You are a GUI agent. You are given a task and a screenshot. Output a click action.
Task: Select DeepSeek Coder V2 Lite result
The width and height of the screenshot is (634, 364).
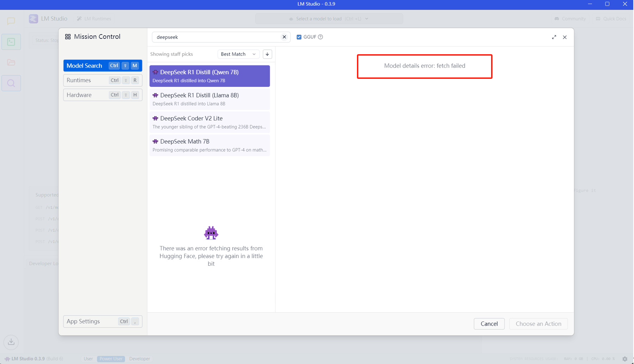210,122
